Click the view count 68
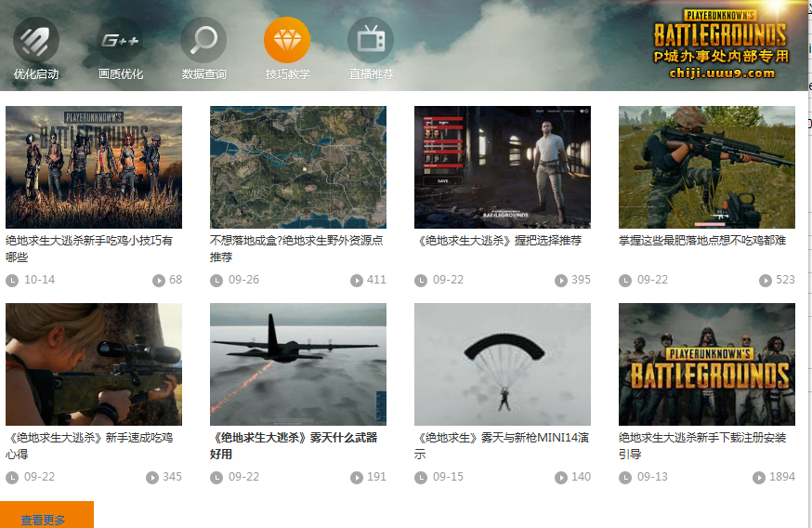 click(176, 280)
